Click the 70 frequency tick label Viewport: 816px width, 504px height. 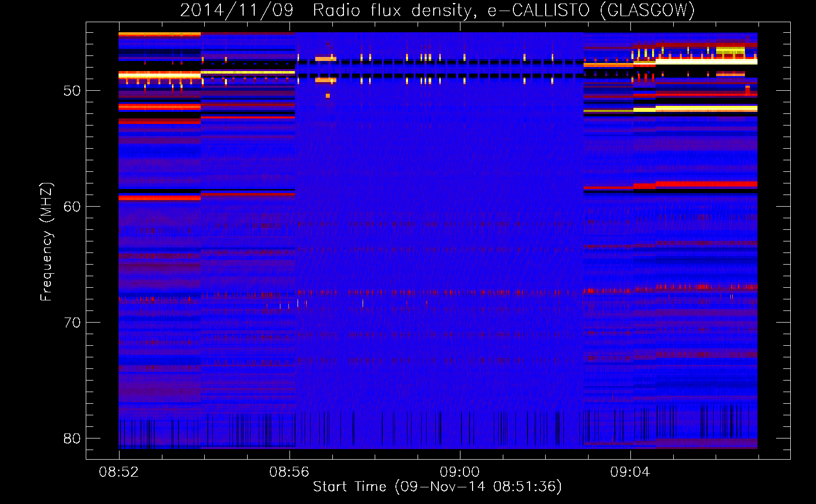tap(72, 323)
